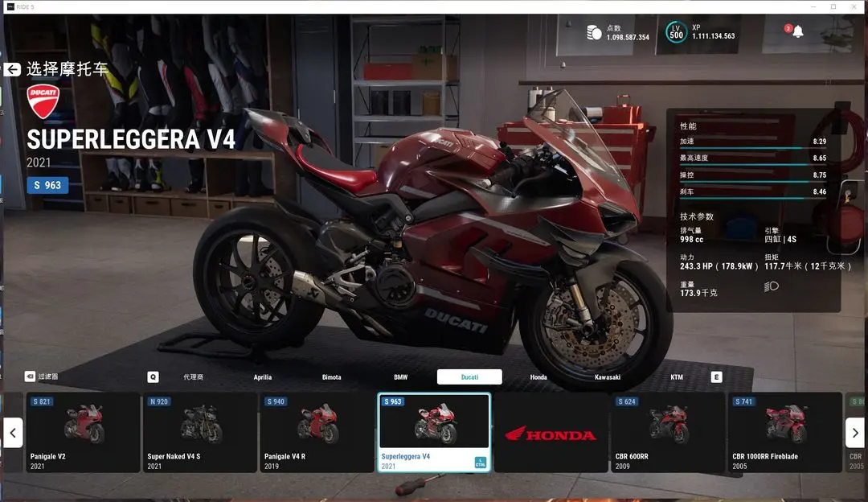Maximize the RIDE 5 window
868x502 pixels.
pos(833,6)
